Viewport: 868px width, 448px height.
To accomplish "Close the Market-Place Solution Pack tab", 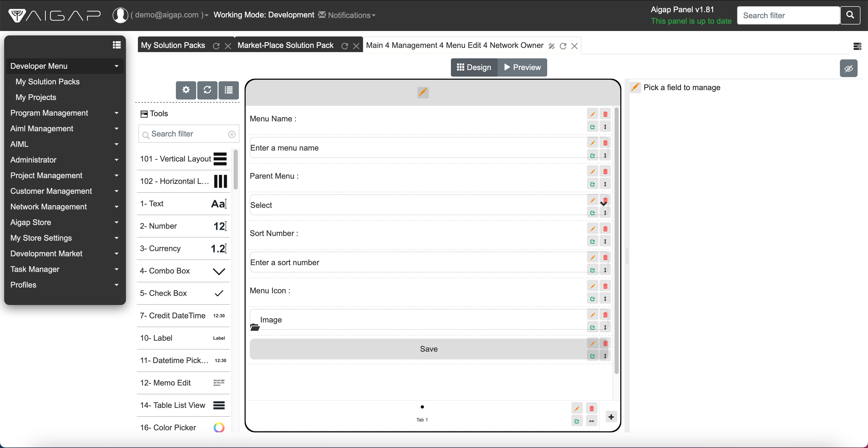I will (356, 46).
